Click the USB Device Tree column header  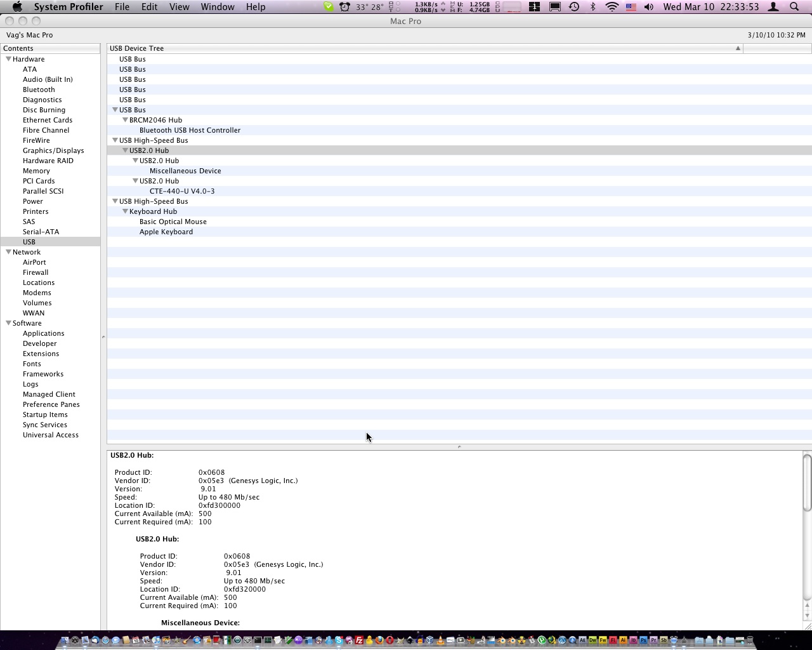click(x=425, y=48)
